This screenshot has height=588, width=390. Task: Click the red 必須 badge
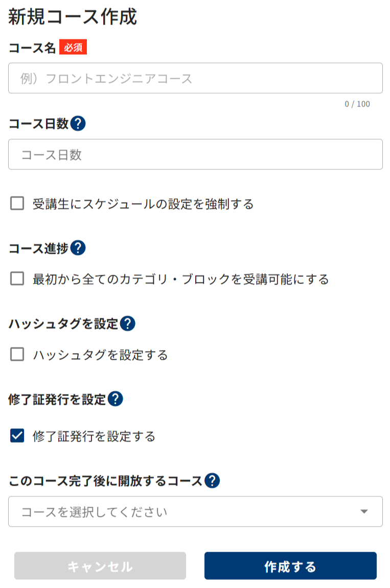click(x=73, y=47)
